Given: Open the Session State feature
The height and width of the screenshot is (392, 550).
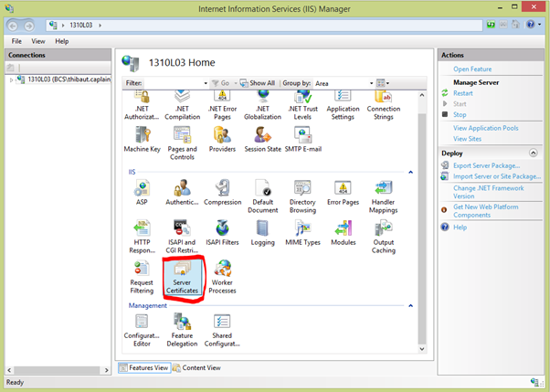Looking at the screenshot, I should click(263, 140).
